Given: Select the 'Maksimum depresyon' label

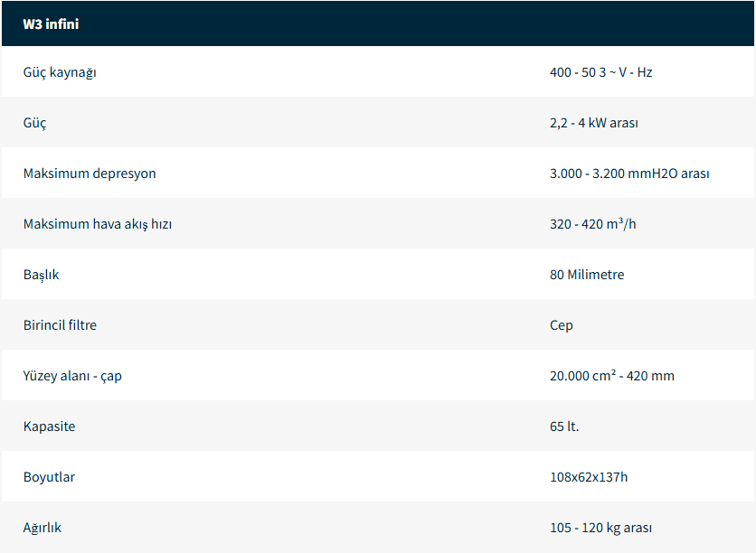Looking at the screenshot, I should pyautogui.click(x=90, y=173).
